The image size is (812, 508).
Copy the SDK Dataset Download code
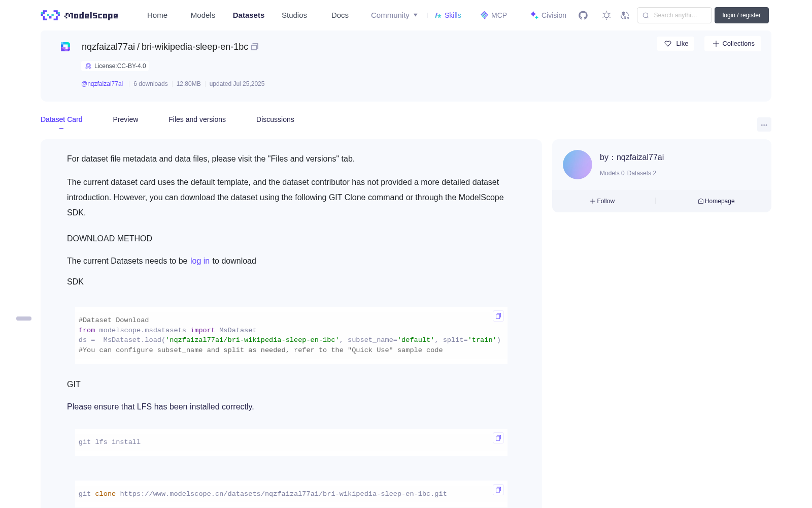(498, 316)
